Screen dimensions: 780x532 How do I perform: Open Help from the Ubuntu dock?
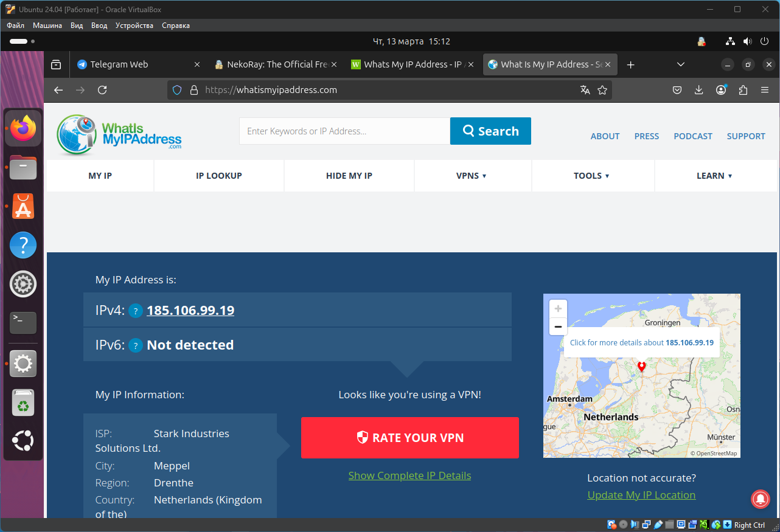(23, 245)
